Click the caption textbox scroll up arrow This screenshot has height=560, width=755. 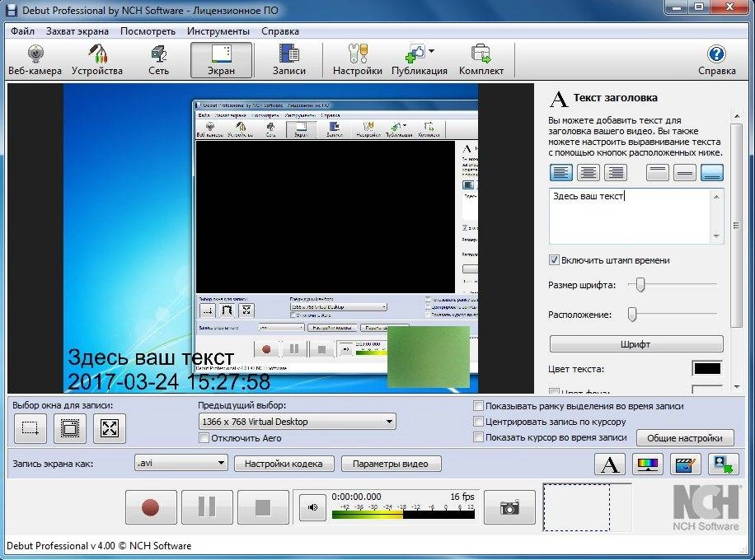[716, 196]
